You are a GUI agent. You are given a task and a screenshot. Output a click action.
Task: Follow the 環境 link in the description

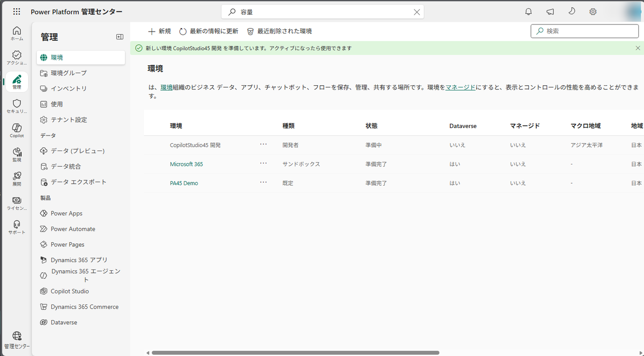click(x=167, y=88)
